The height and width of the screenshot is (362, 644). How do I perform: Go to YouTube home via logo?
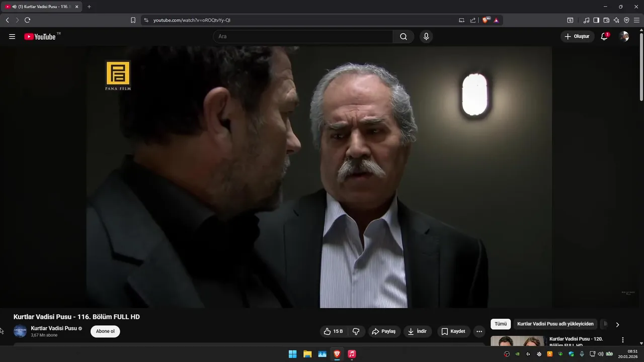[40, 37]
